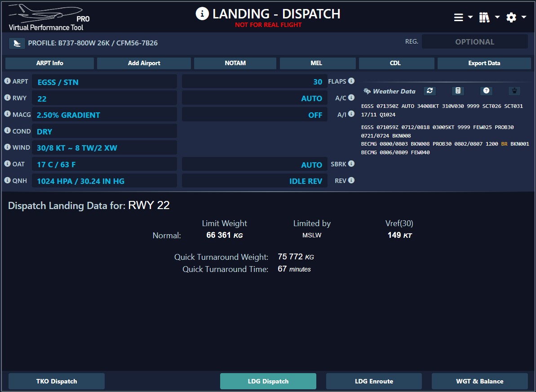The height and width of the screenshot is (392, 536).
Task: Click the control tower icon
Action: click(514, 91)
